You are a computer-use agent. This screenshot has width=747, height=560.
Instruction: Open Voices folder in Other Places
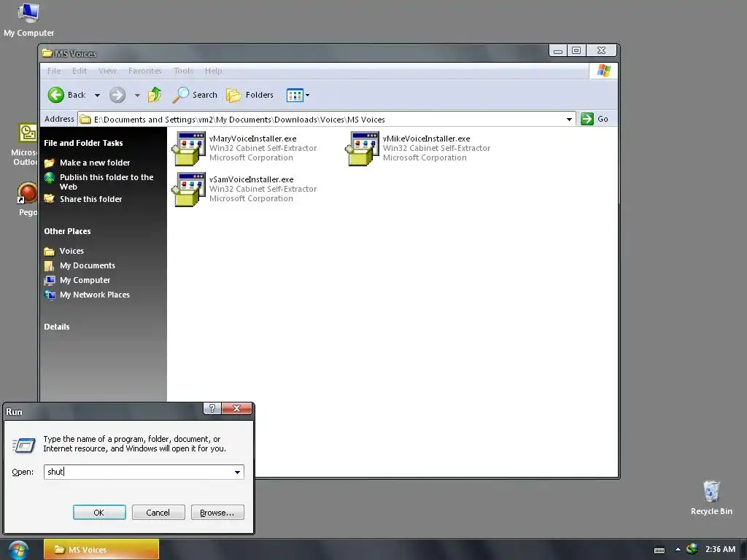pyautogui.click(x=71, y=251)
